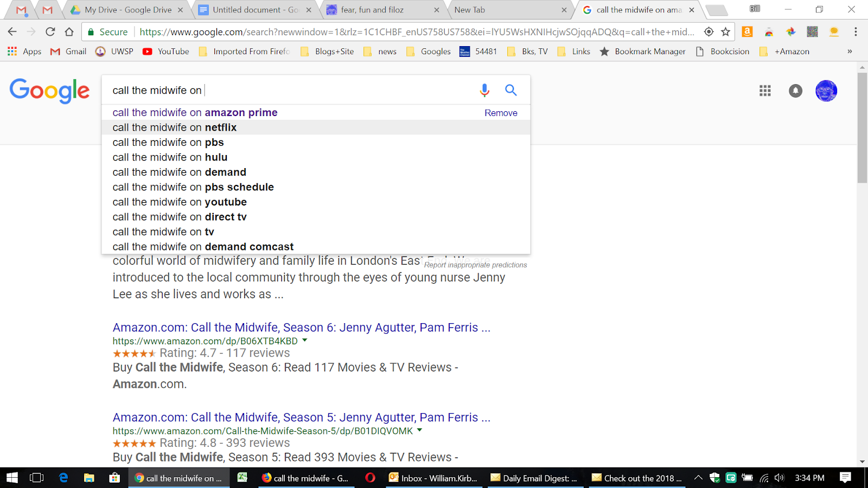Screen dimensions: 868x488
Task: Check battery status tray icon
Action: [x=747, y=478]
